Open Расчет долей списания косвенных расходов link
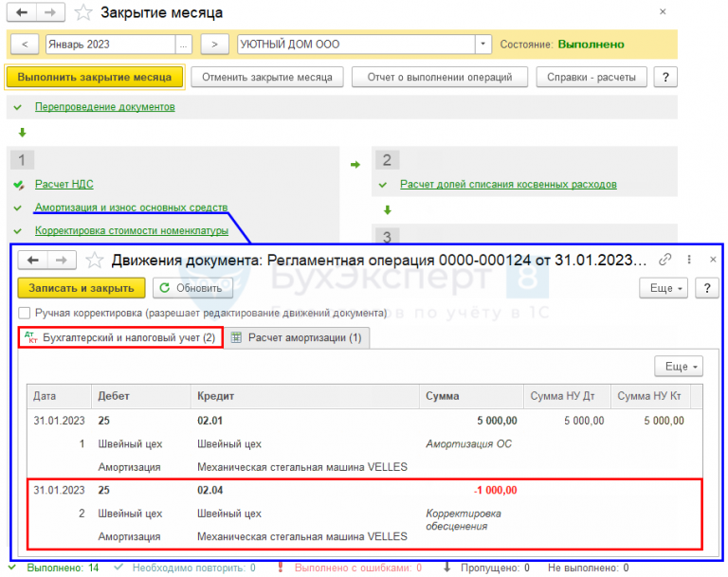Viewport: 728px width, 577px height. 508,185
